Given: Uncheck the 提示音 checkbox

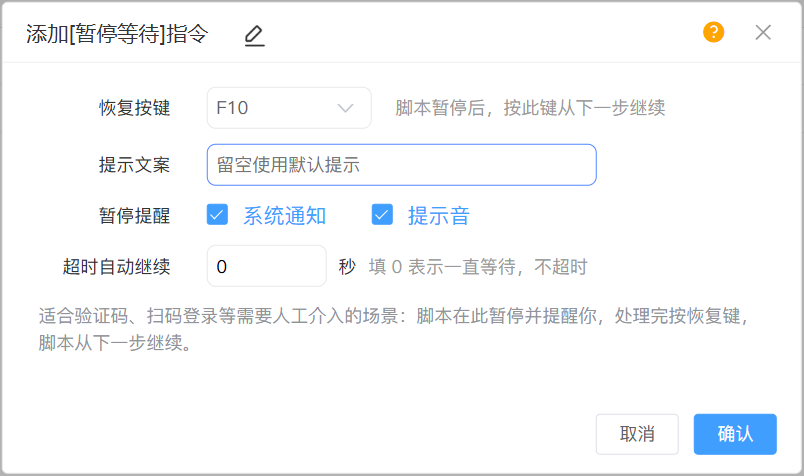Looking at the screenshot, I should (x=382, y=215).
